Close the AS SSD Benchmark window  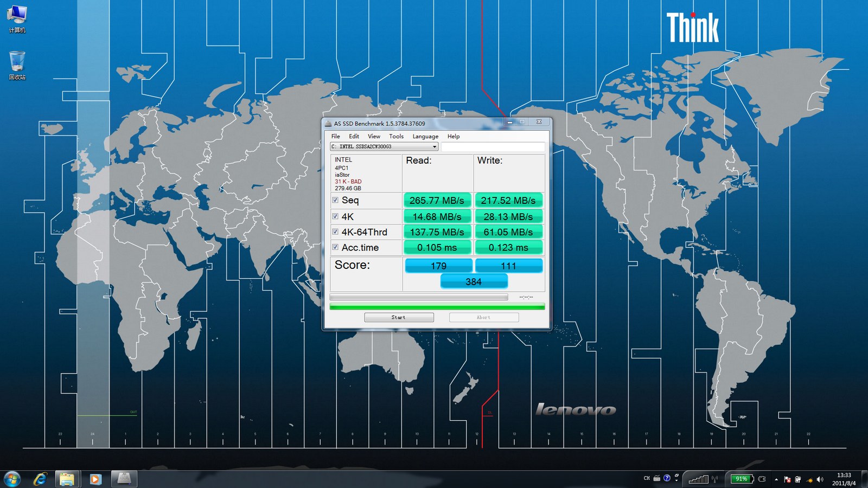[x=539, y=122]
